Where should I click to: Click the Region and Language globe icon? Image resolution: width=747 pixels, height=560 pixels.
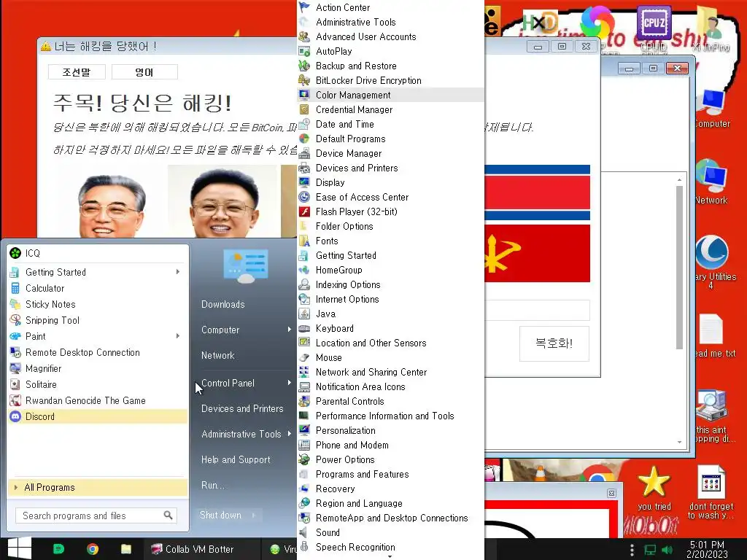coord(304,503)
